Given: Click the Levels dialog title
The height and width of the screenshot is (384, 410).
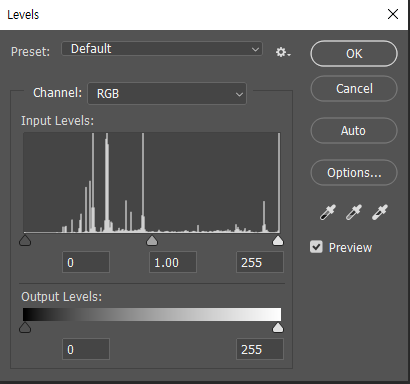Looking at the screenshot, I should (23, 15).
